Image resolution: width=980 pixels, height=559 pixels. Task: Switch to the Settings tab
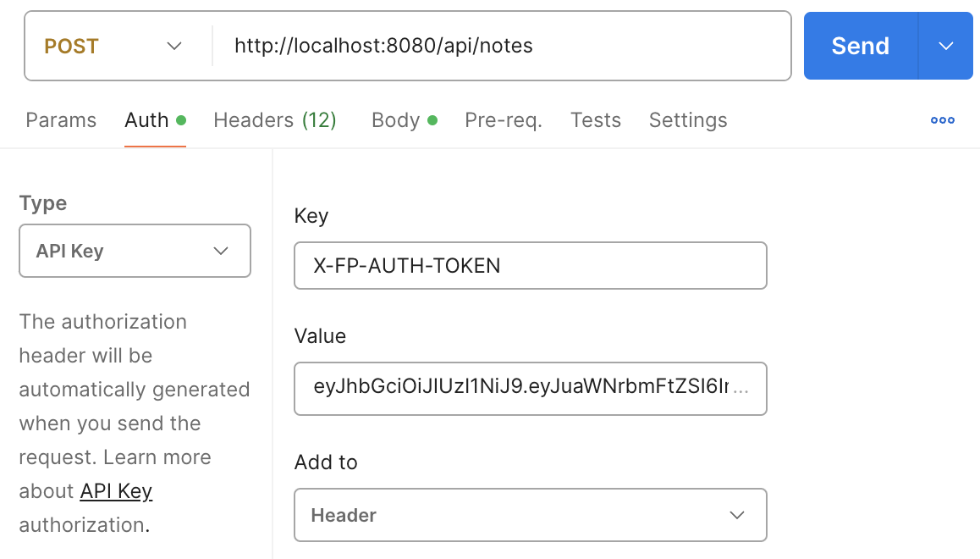pyautogui.click(x=688, y=120)
